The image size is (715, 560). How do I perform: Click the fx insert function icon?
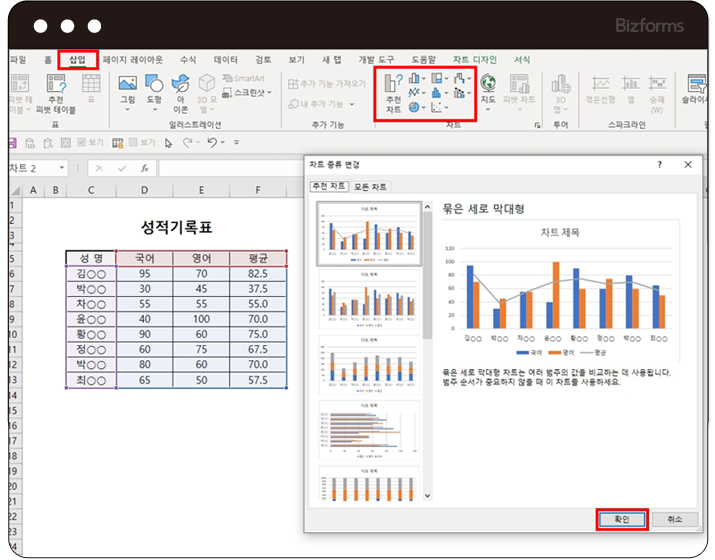(144, 168)
